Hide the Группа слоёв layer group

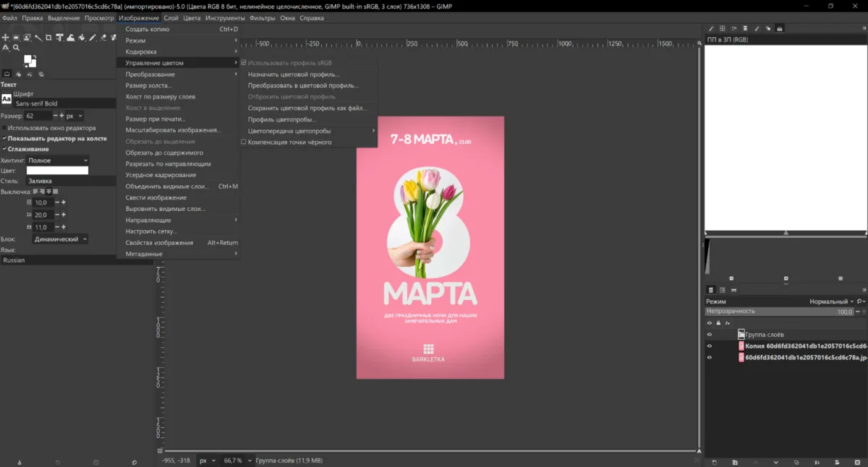coord(709,335)
